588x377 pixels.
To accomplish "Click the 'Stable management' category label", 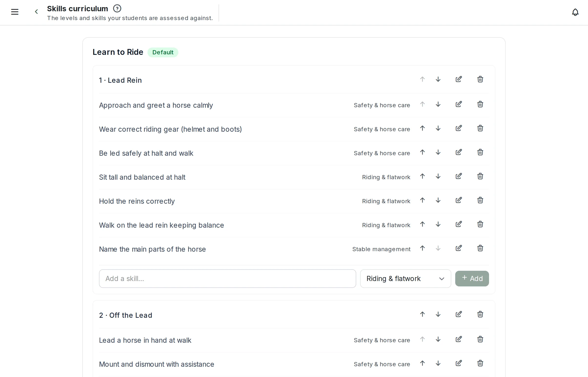I will click(x=381, y=249).
